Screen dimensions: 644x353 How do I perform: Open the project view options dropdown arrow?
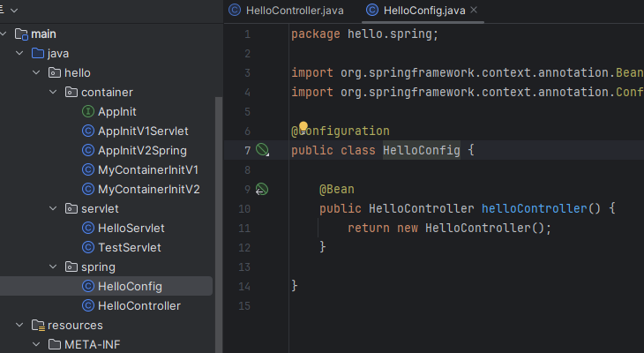point(14,11)
